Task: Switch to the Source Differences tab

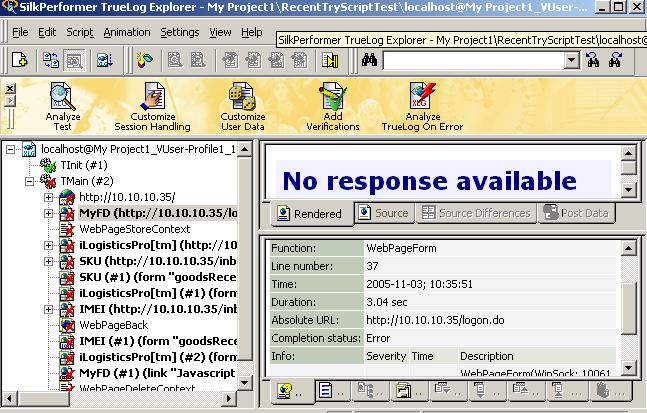Action: point(477,213)
